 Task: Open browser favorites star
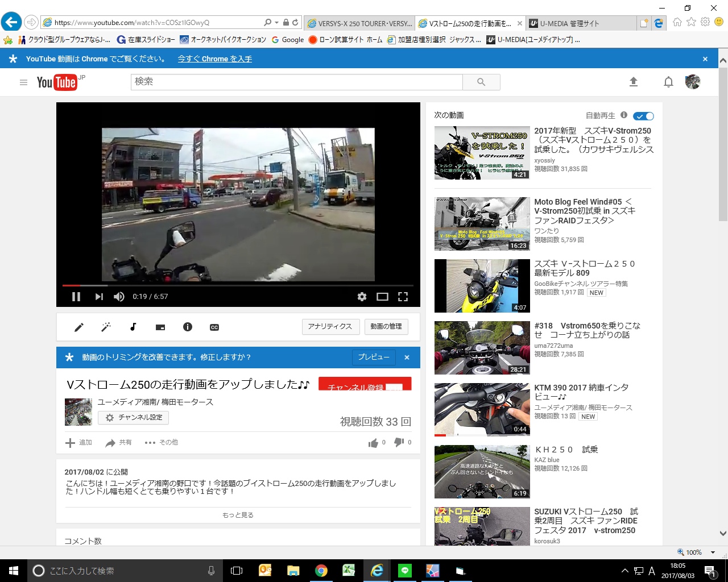(x=691, y=22)
